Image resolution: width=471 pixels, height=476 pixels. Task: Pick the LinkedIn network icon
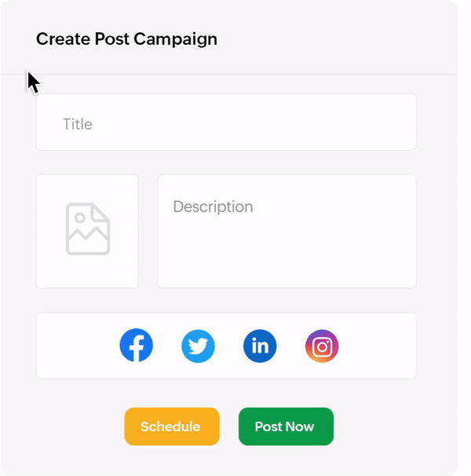(x=260, y=346)
